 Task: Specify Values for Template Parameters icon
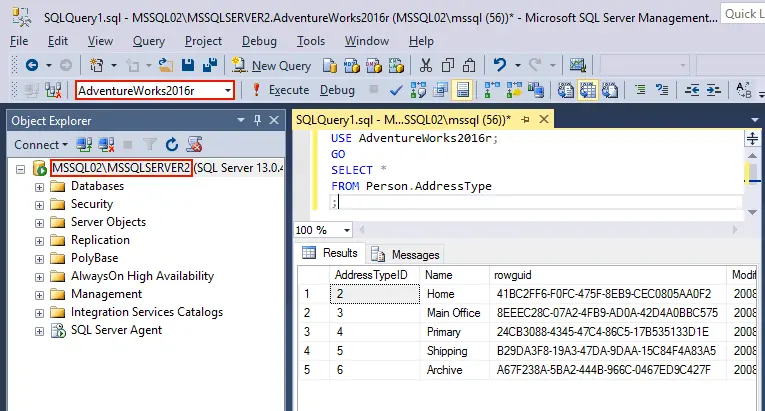coord(744,90)
